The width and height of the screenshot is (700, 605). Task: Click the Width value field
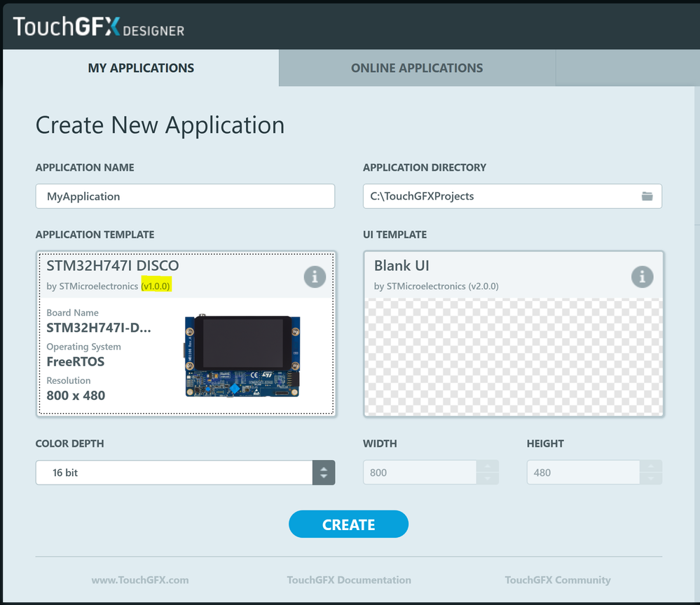point(420,473)
